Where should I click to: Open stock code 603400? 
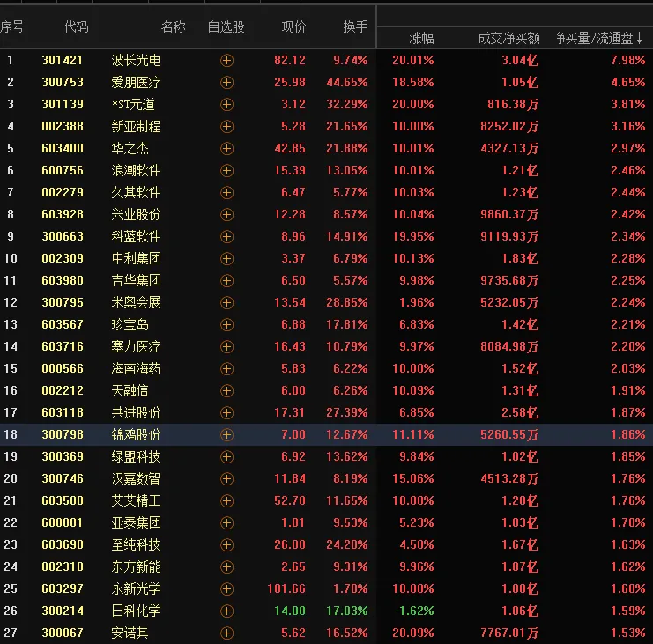[63, 148]
